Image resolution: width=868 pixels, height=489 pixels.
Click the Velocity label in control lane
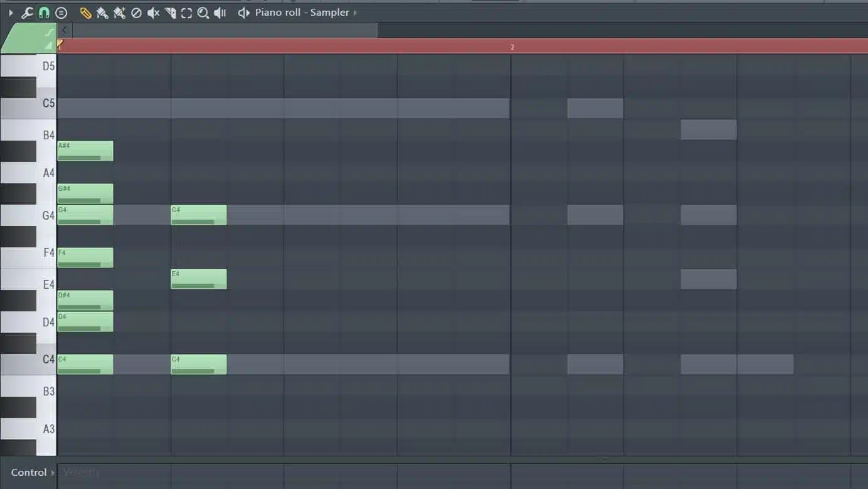(82, 472)
